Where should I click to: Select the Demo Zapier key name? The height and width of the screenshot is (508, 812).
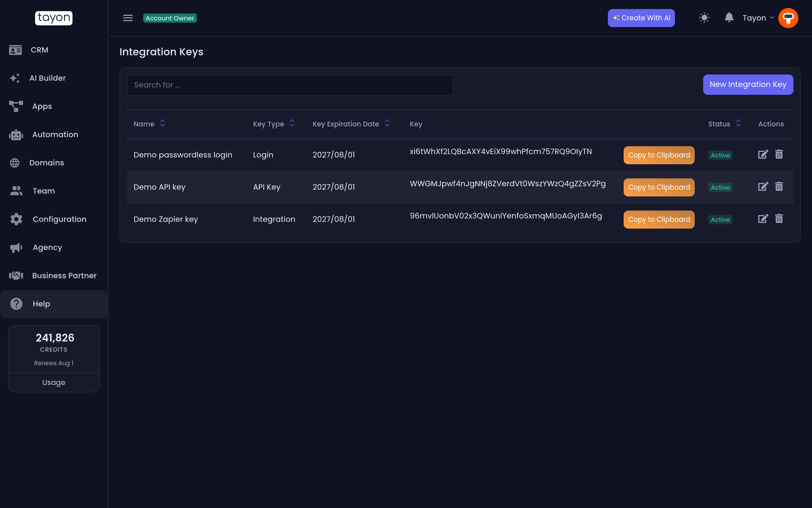pos(166,219)
